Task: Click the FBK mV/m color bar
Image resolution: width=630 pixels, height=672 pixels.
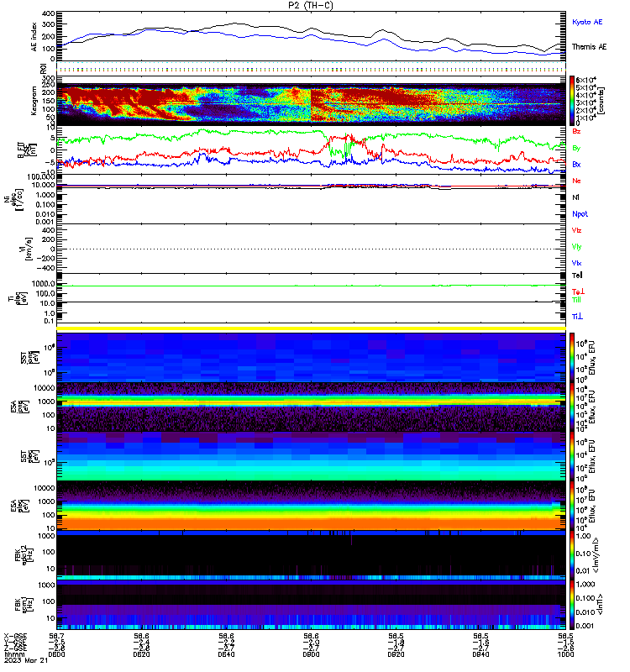Action: [x=572, y=555]
